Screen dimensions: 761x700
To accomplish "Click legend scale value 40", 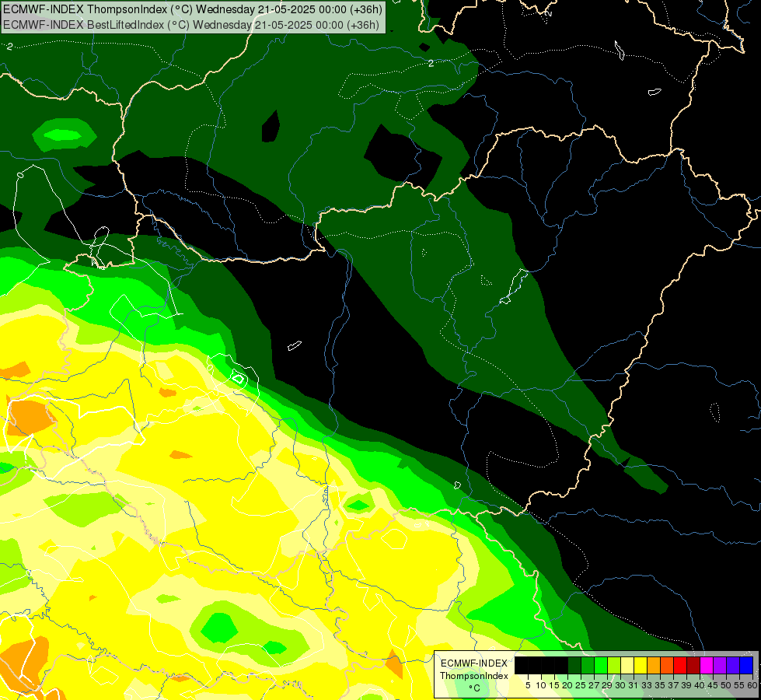I will point(700,685).
